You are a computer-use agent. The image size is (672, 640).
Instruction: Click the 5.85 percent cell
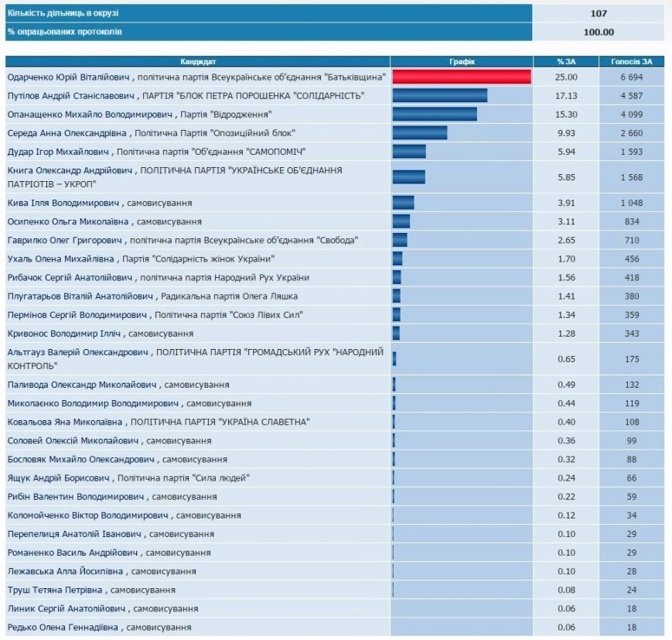[x=566, y=177]
